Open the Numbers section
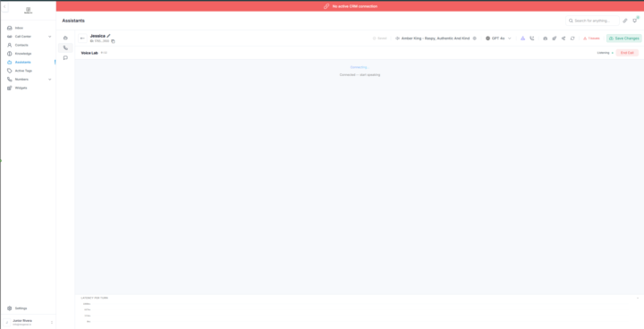The image size is (644, 329). pyautogui.click(x=21, y=80)
